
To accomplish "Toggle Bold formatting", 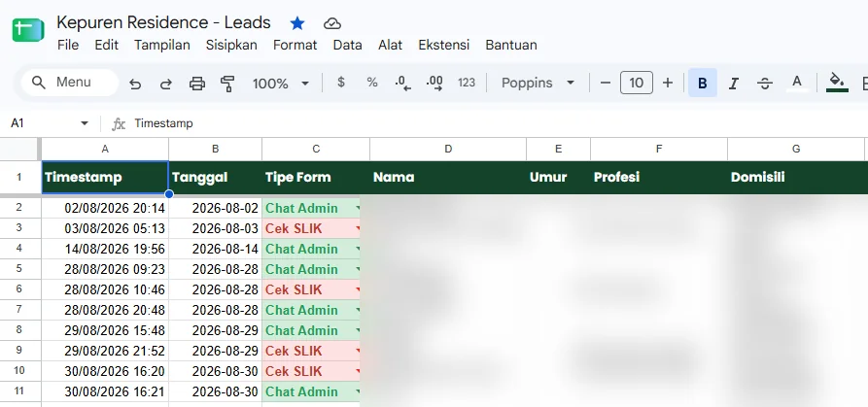I will point(703,83).
